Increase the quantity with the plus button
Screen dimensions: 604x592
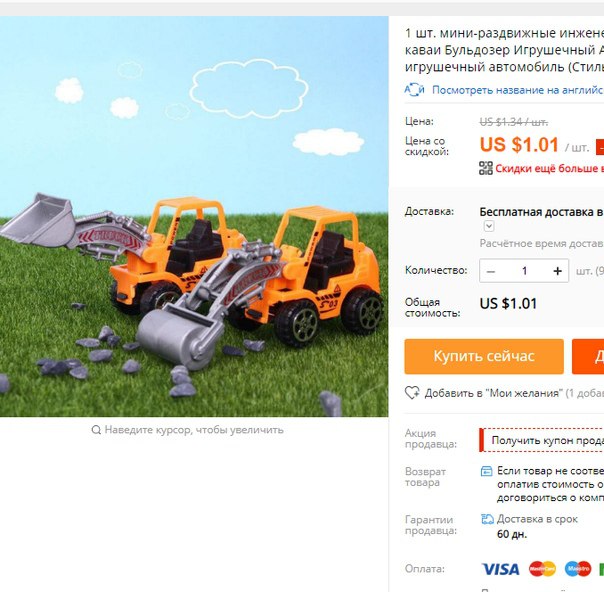point(557,271)
